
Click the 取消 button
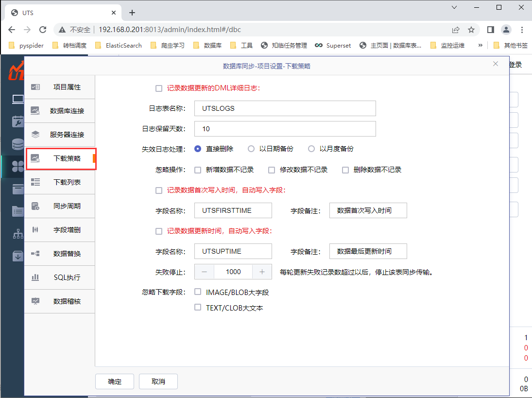pyautogui.click(x=158, y=381)
